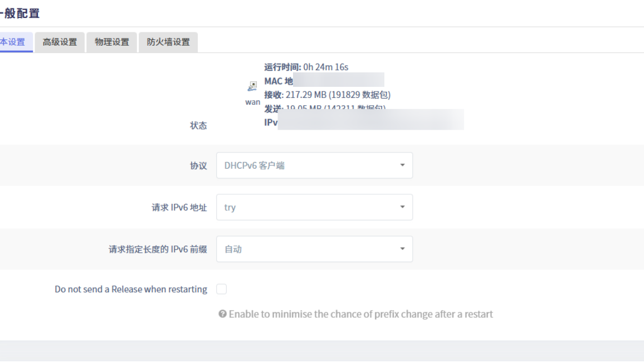Image resolution: width=644 pixels, height=363 pixels.
Task: Open the 协议 DHCPv6 客户端 dropdown
Action: click(x=314, y=165)
